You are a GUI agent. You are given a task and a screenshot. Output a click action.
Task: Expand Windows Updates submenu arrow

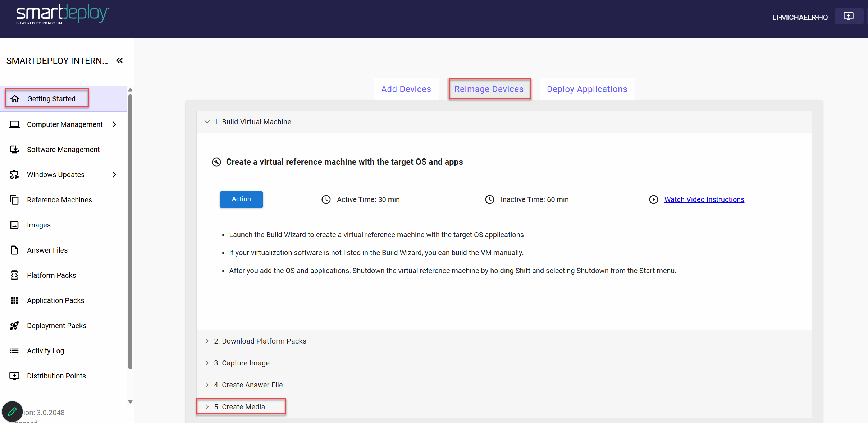(114, 175)
